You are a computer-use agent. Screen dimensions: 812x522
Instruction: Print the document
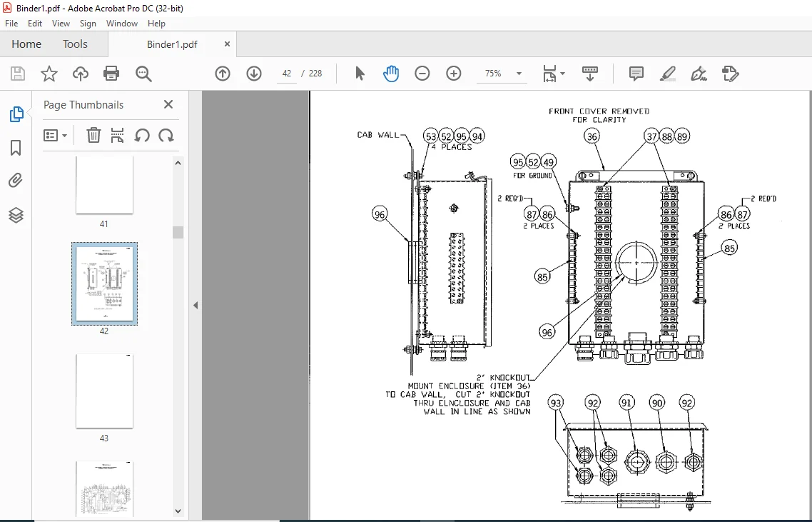click(111, 74)
